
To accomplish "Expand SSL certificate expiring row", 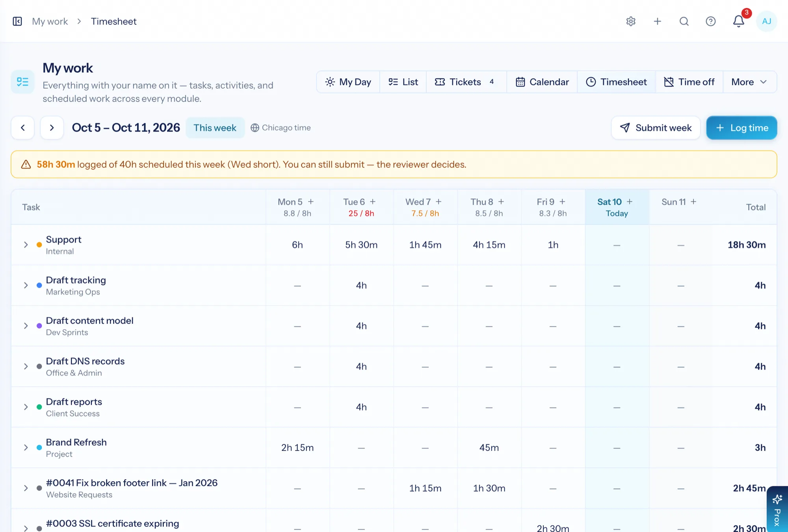I will [x=26, y=528].
